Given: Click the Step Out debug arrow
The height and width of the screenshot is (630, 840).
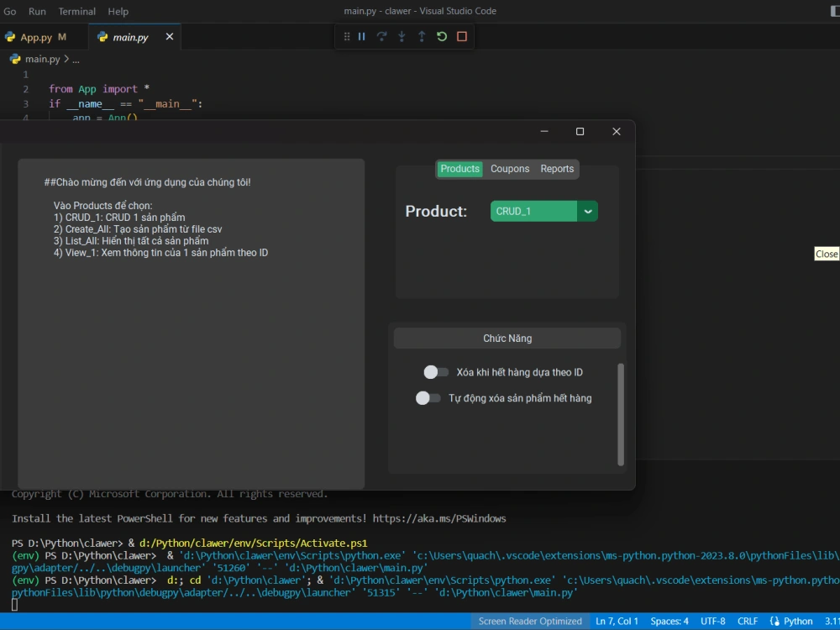Looking at the screenshot, I should 422,36.
